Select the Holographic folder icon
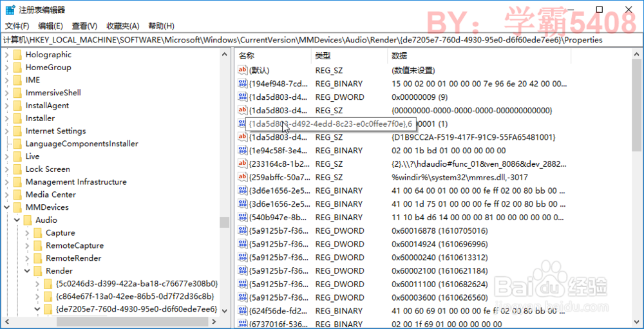This screenshot has width=644, height=329. 17,55
